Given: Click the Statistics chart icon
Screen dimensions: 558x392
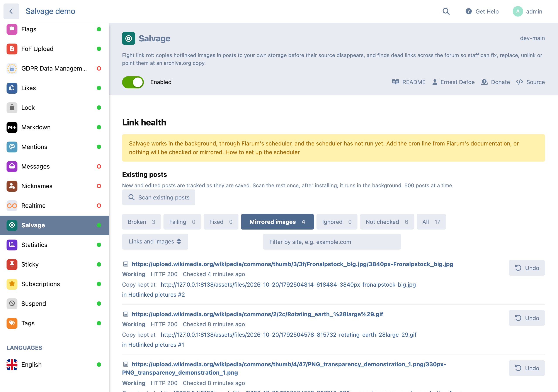Looking at the screenshot, I should (x=12, y=245).
